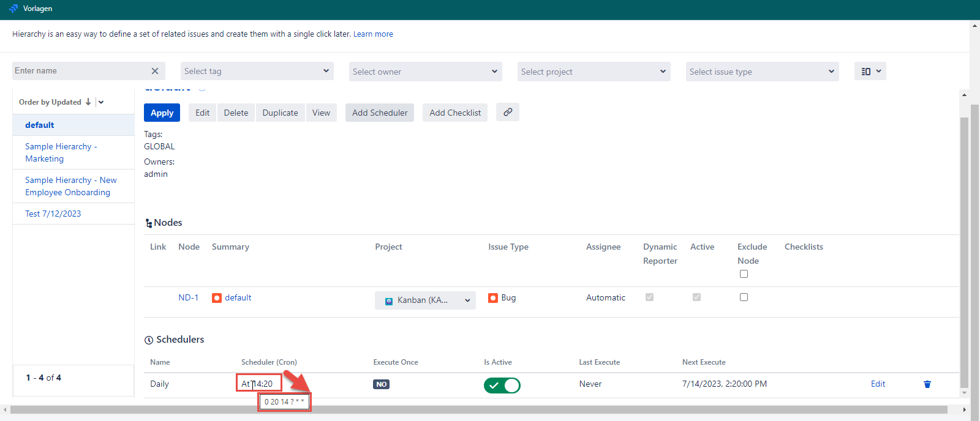Expand the Select project dropdown
This screenshot has height=421, width=980.
pyautogui.click(x=594, y=72)
